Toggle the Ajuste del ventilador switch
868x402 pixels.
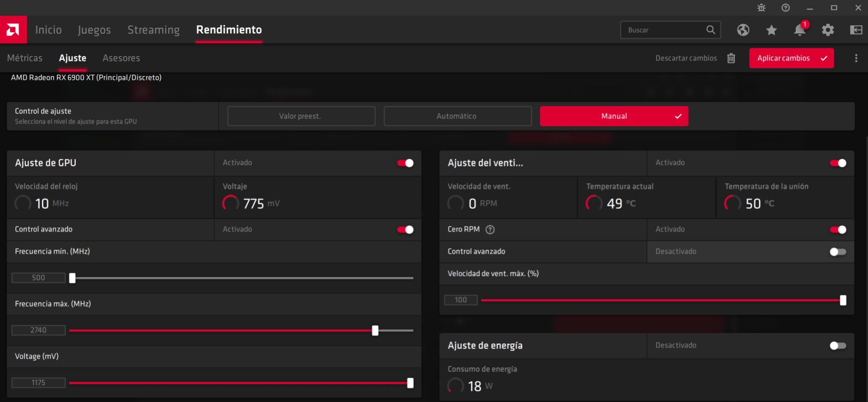click(x=838, y=163)
